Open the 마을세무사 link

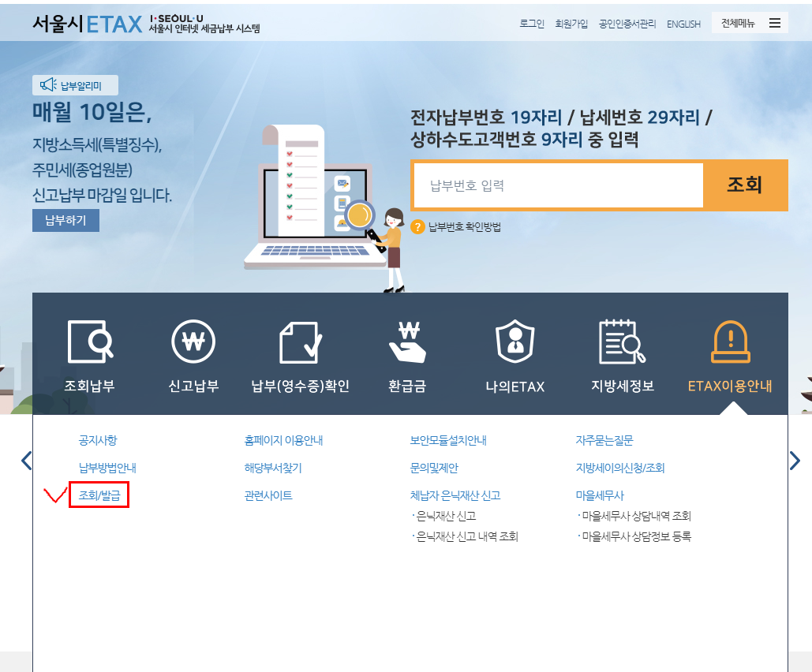click(x=600, y=495)
